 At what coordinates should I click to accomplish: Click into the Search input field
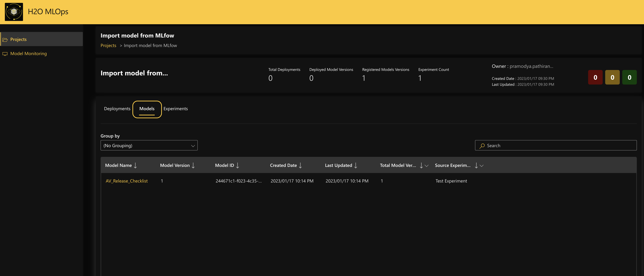(x=556, y=145)
